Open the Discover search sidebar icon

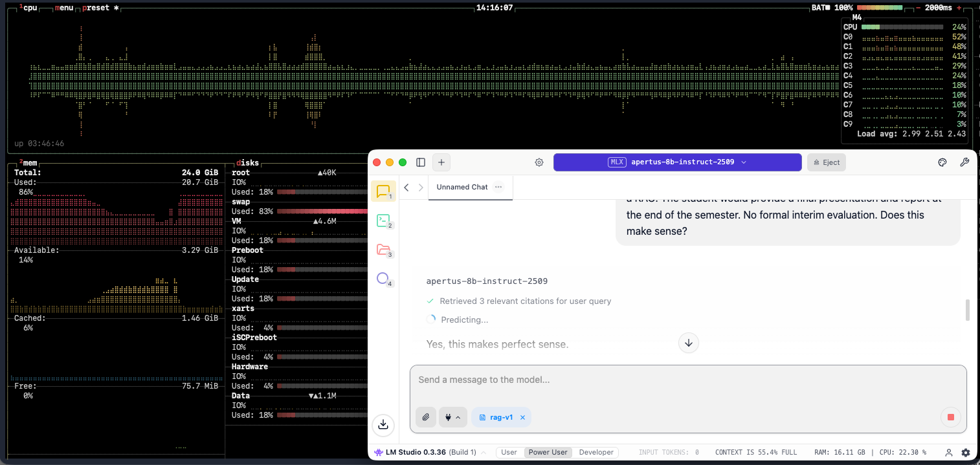(383, 279)
